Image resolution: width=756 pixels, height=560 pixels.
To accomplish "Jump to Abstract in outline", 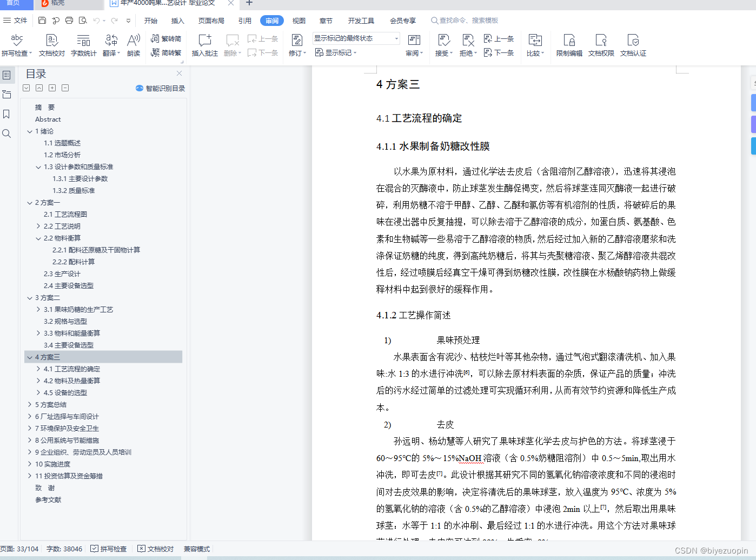I will coord(48,119).
